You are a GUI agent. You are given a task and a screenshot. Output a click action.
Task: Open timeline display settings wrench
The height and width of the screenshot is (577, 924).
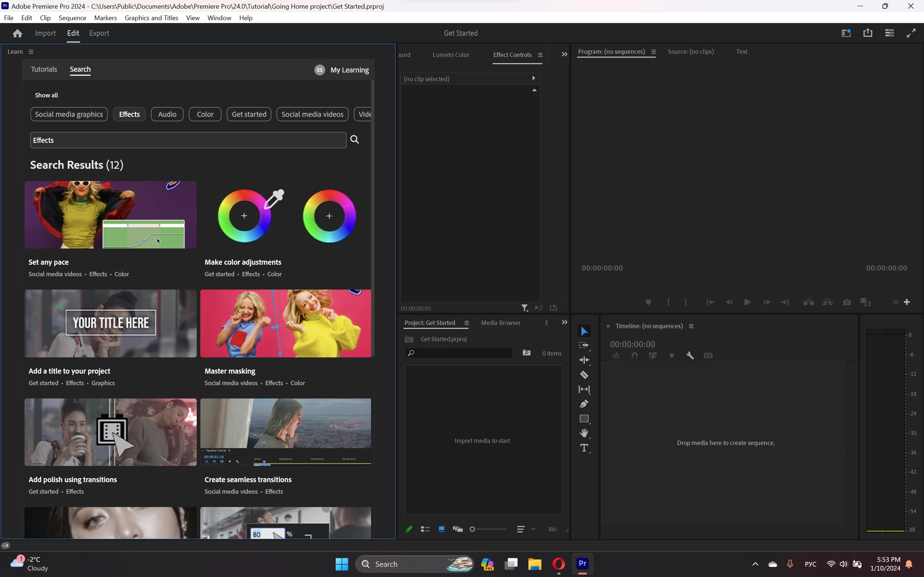coord(689,356)
